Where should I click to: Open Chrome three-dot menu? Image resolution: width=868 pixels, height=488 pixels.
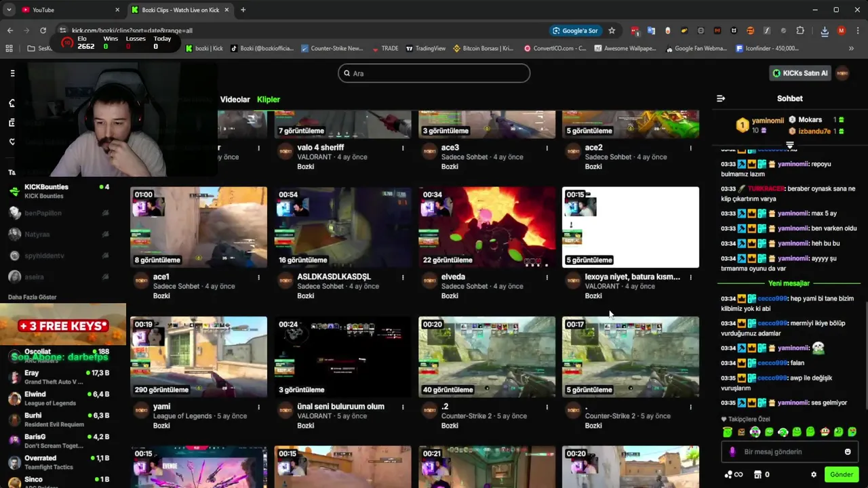858,30
